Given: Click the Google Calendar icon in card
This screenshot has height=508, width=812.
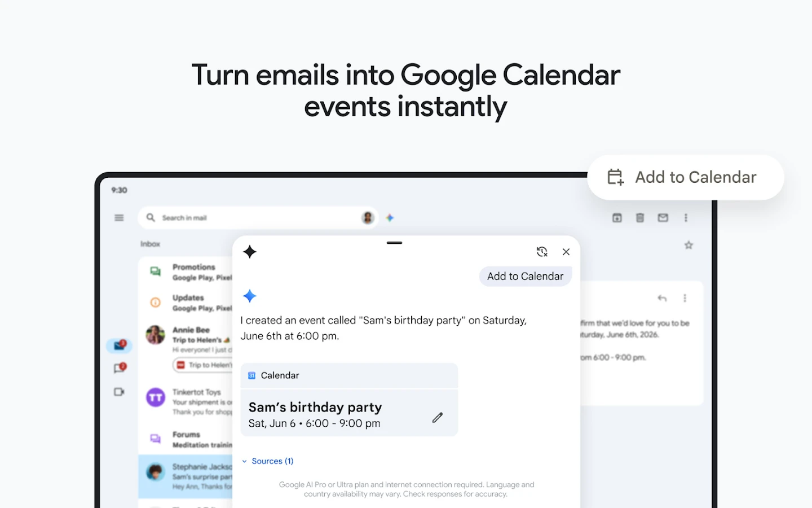Looking at the screenshot, I should click(252, 375).
